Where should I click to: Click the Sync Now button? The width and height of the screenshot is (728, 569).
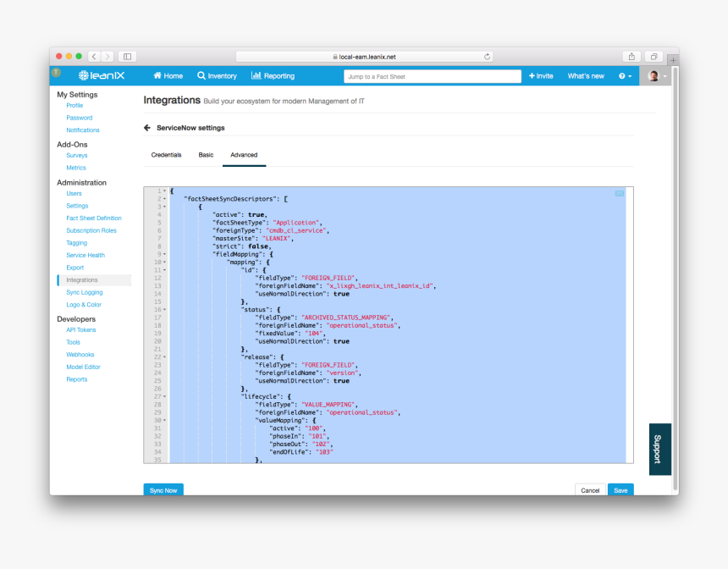[163, 490]
